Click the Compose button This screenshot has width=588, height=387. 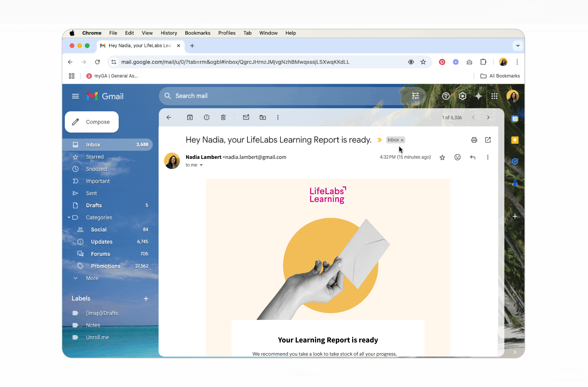pyautogui.click(x=92, y=122)
